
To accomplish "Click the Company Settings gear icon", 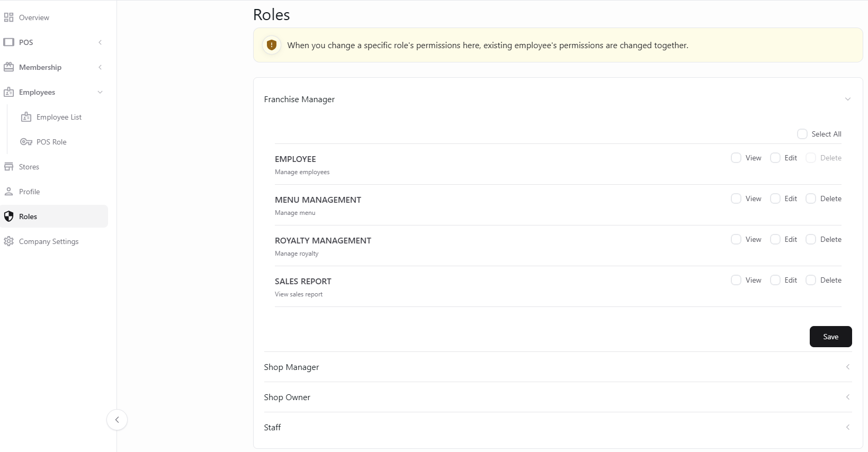I will pyautogui.click(x=8, y=241).
